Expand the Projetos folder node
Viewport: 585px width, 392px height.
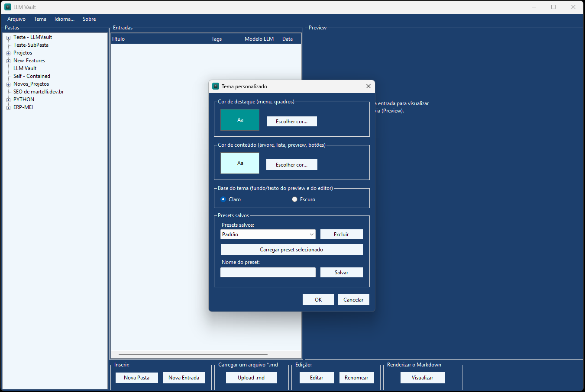[8, 53]
